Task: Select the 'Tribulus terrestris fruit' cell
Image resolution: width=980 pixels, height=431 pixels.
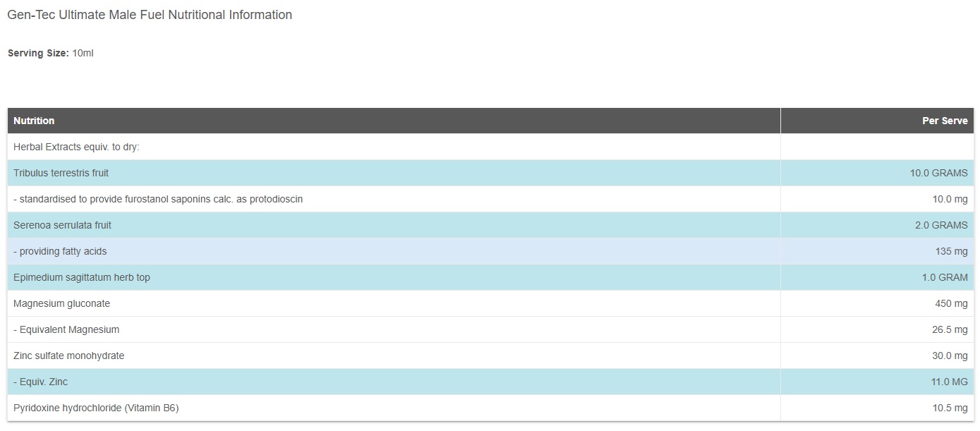Action: [394, 173]
